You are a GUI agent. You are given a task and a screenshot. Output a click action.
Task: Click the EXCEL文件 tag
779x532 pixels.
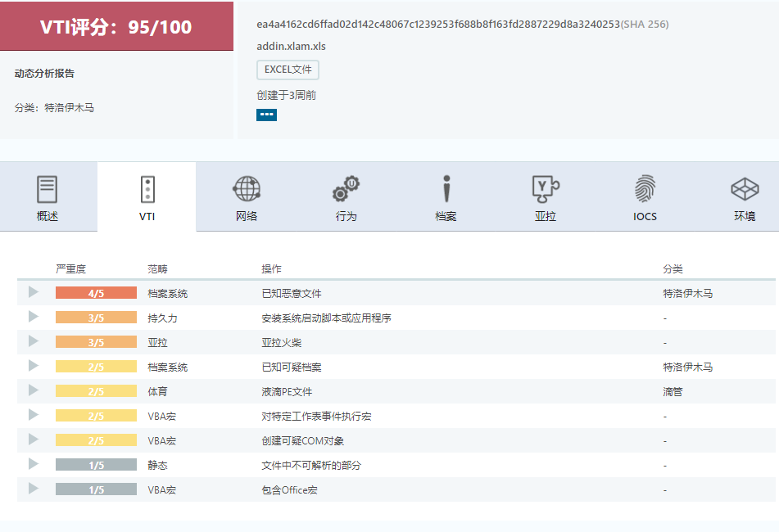(288, 70)
